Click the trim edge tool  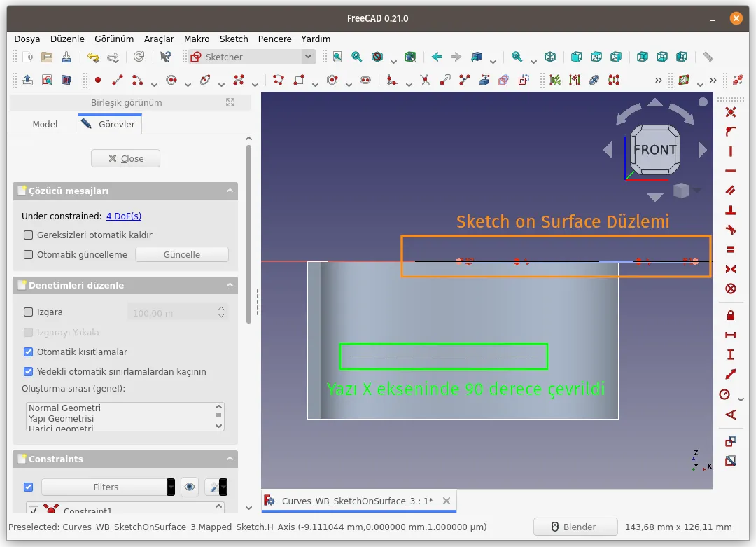point(425,80)
